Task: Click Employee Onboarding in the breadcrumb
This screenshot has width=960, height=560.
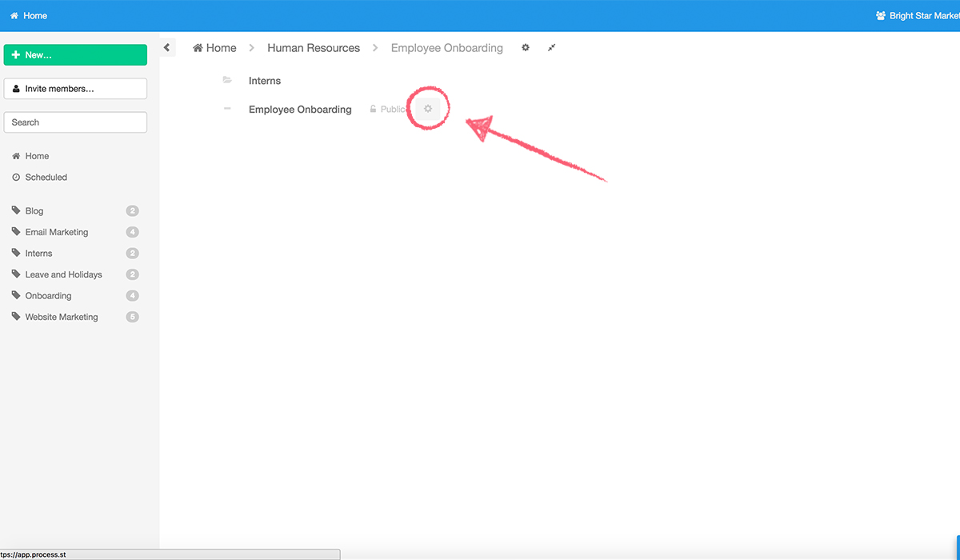Action: coord(447,48)
